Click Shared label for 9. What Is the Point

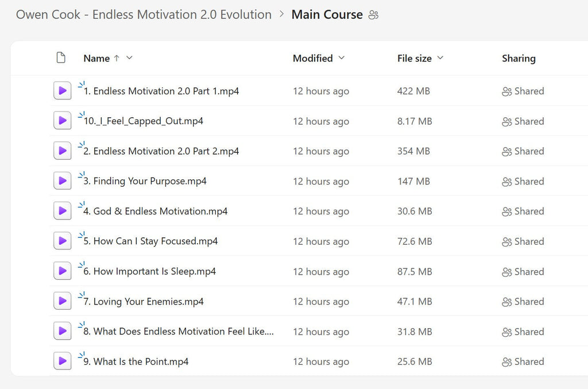click(x=529, y=361)
